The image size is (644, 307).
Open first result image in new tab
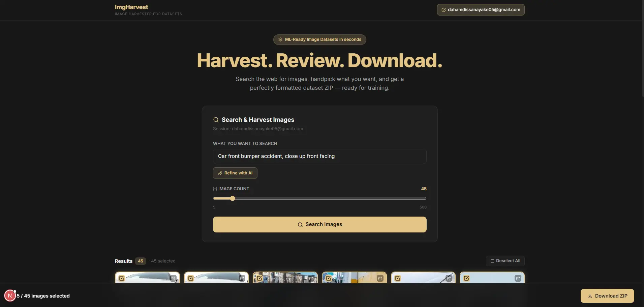tap(173, 278)
